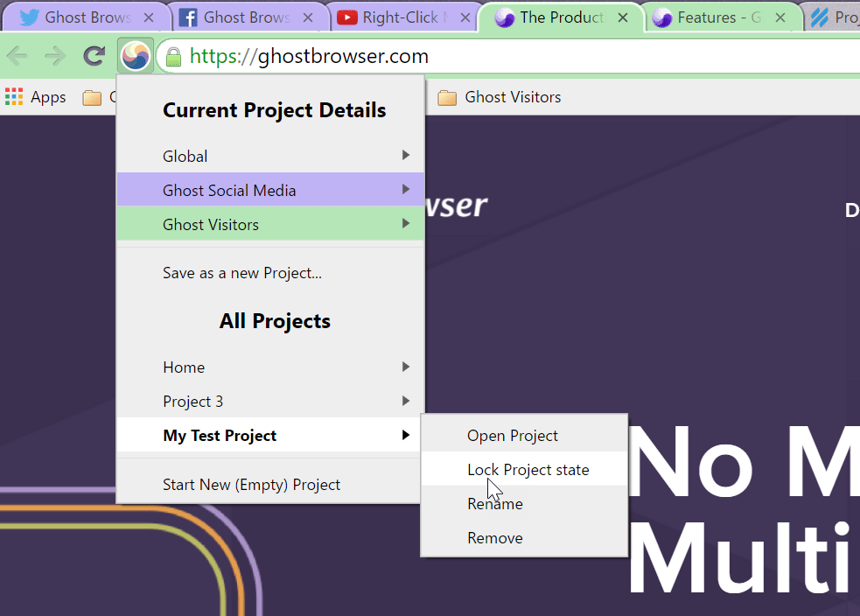Choose Rename in the submenu
The image size is (860, 616).
524,503
